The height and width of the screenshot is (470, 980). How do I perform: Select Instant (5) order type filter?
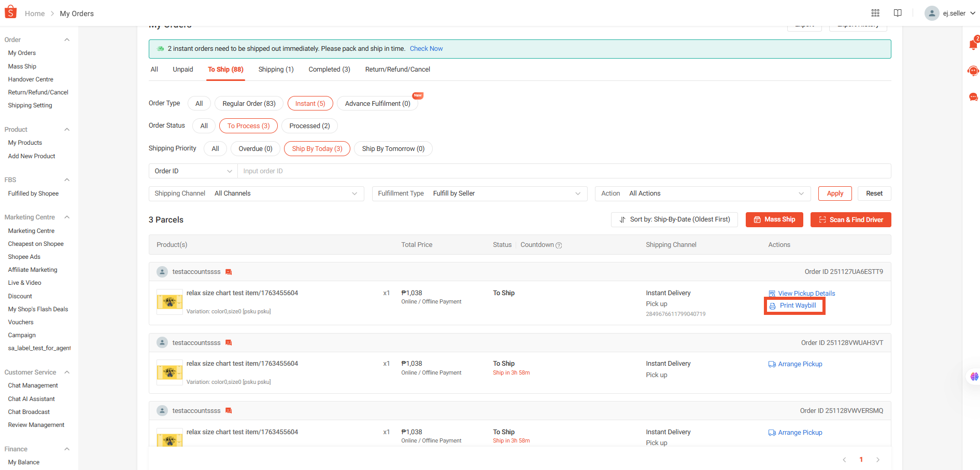coord(310,104)
